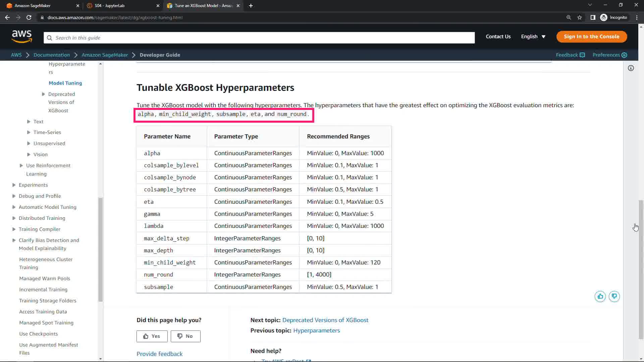This screenshot has height=362, width=644.
Task: Reload the page in browser
Action: (x=29, y=17)
